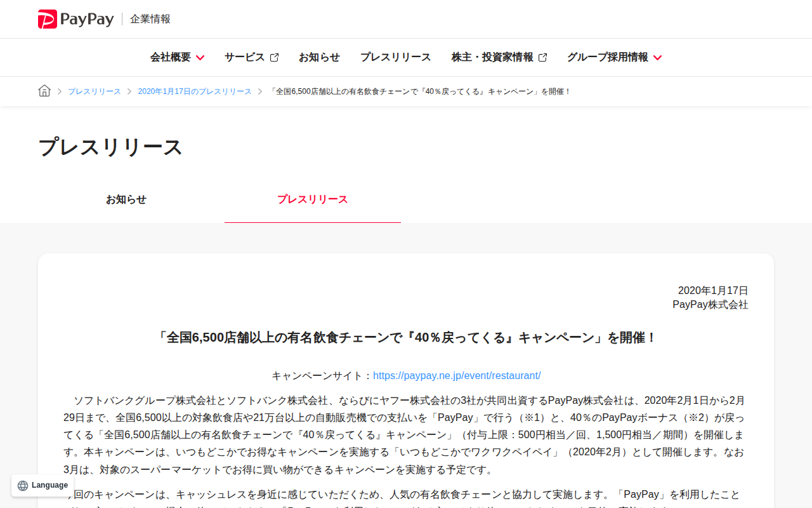
Task: Open the 企業情報 header link
Action: click(150, 19)
